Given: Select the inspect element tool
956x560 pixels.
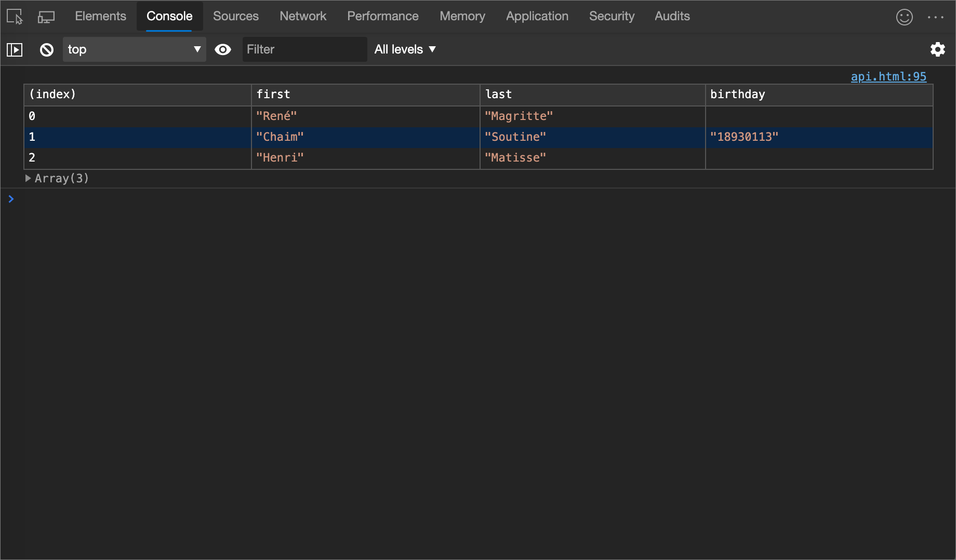Looking at the screenshot, I should pos(14,16).
